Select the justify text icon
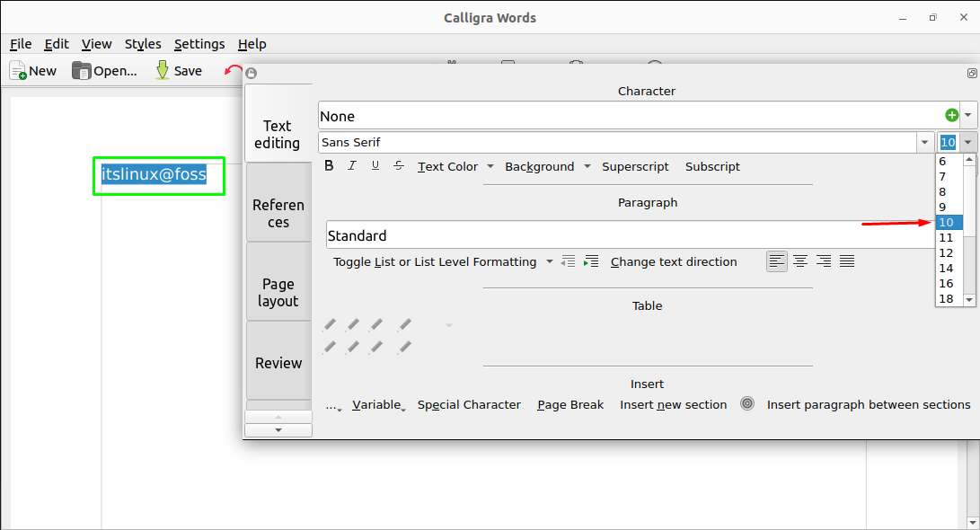This screenshot has width=980, height=530. point(846,261)
